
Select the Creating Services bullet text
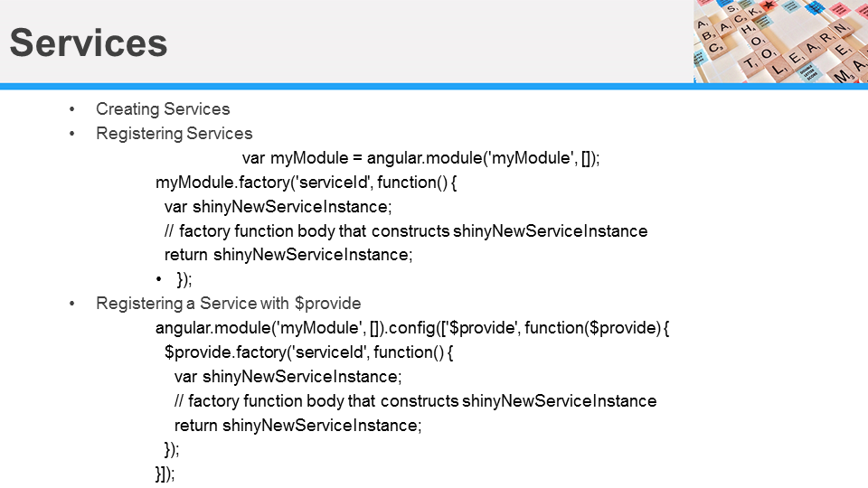pyautogui.click(x=163, y=109)
